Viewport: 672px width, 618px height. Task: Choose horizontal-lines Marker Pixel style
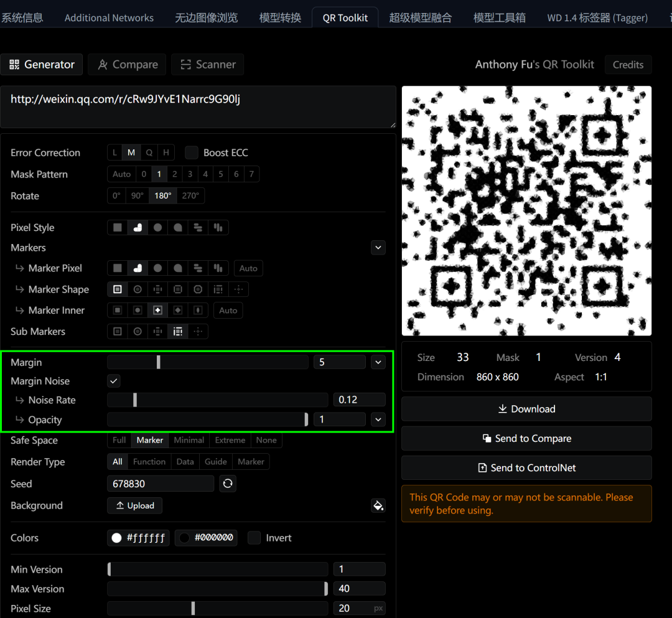pyautogui.click(x=198, y=268)
